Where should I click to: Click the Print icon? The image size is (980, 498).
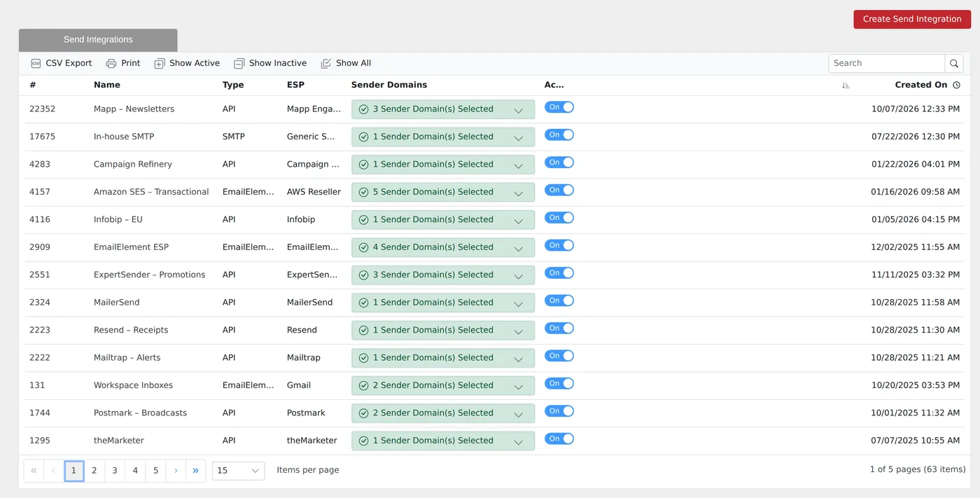111,63
